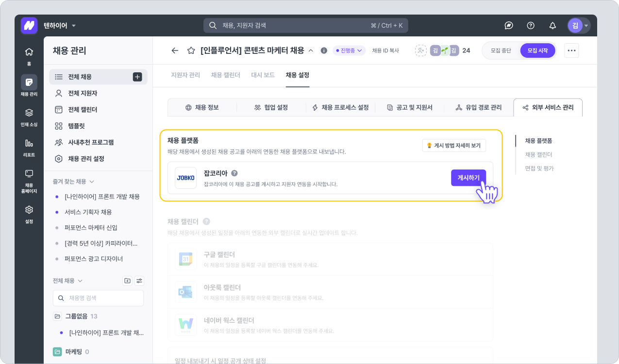This screenshot has width=619, height=364.
Task: Click the add folder icon beside 전체 채용
Action: tap(127, 281)
